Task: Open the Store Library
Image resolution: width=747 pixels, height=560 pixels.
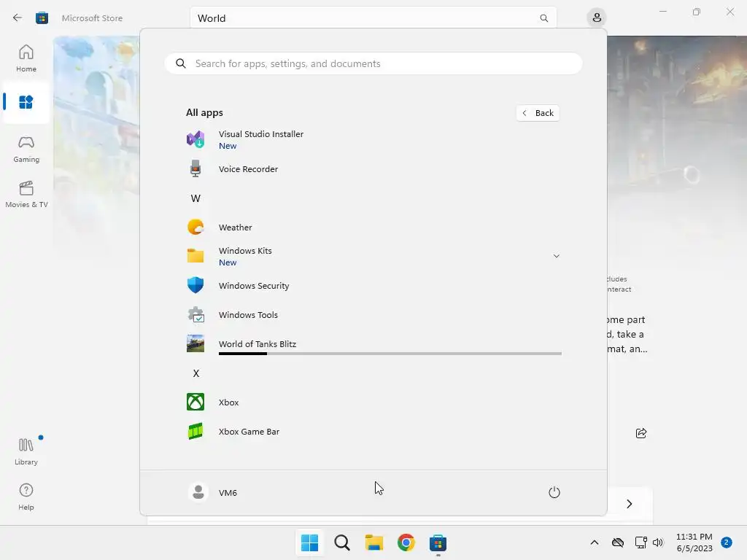Action: point(26,451)
